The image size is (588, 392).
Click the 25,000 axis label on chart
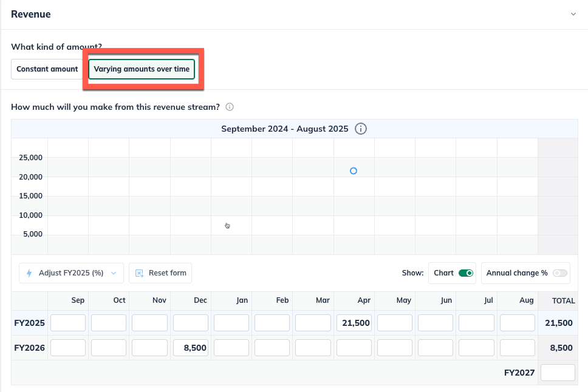pyautogui.click(x=30, y=157)
